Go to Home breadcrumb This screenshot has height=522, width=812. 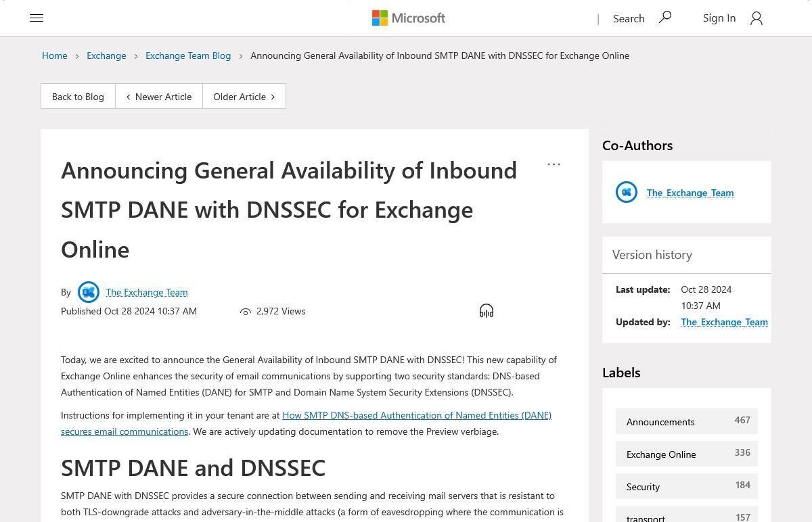pyautogui.click(x=54, y=55)
